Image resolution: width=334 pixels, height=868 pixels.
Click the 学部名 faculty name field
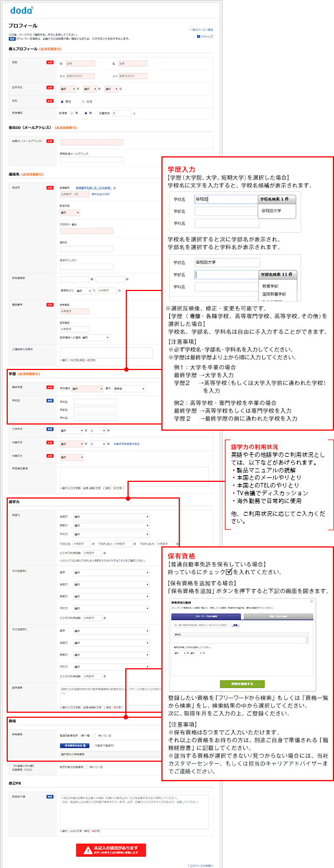95,410
